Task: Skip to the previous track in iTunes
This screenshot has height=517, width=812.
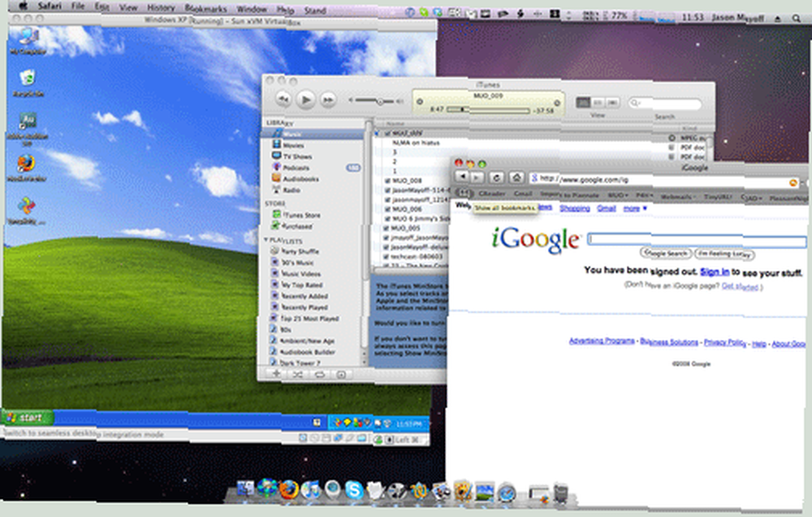Action: pos(283,99)
